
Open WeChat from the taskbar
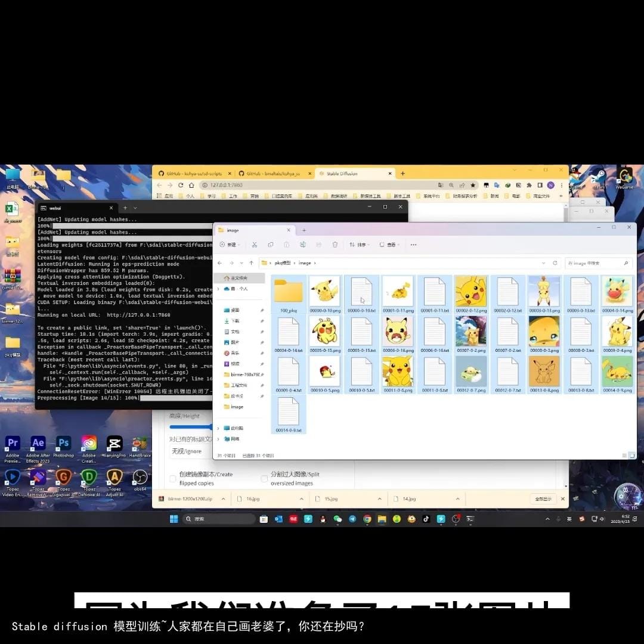coord(338,519)
